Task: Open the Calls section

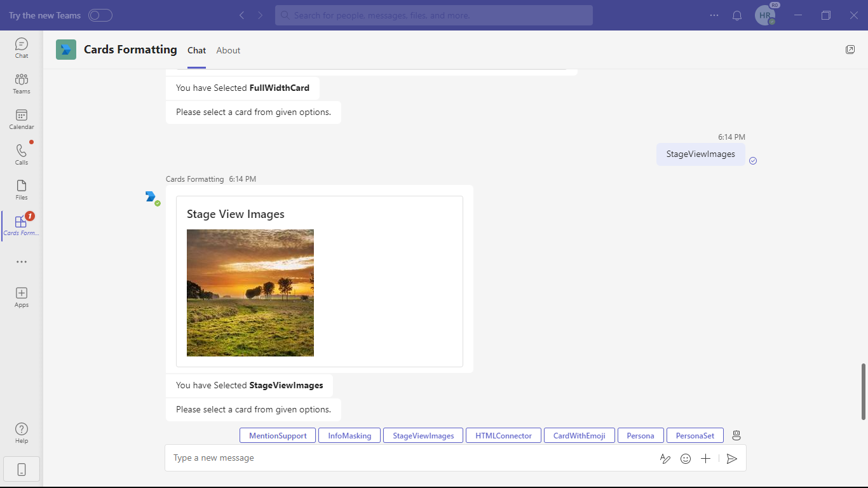Action: [21, 154]
